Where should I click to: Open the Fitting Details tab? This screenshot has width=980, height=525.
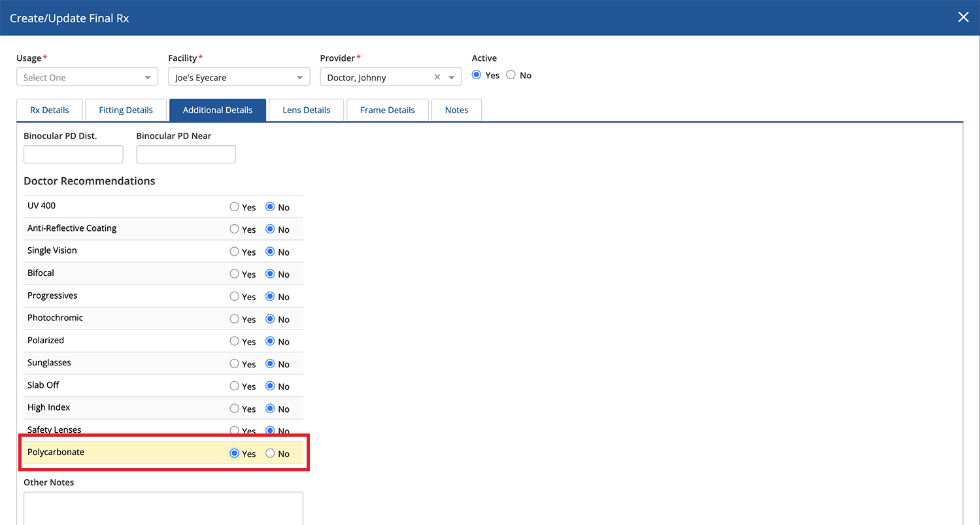click(126, 110)
